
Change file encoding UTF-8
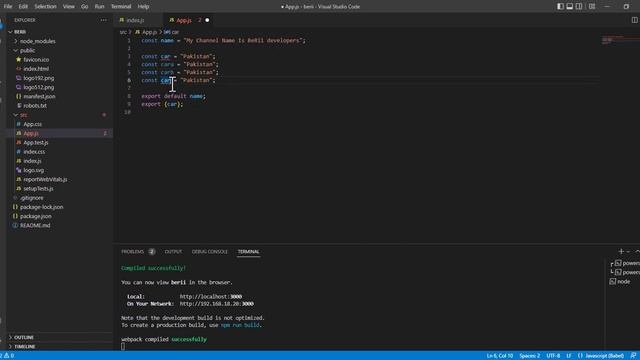[553, 356]
